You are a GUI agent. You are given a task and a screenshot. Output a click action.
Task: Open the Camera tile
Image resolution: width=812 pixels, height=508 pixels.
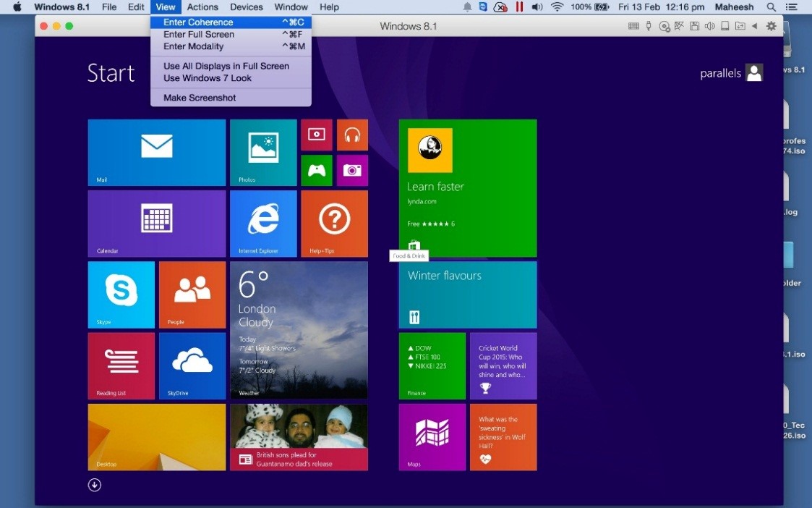[x=352, y=170]
